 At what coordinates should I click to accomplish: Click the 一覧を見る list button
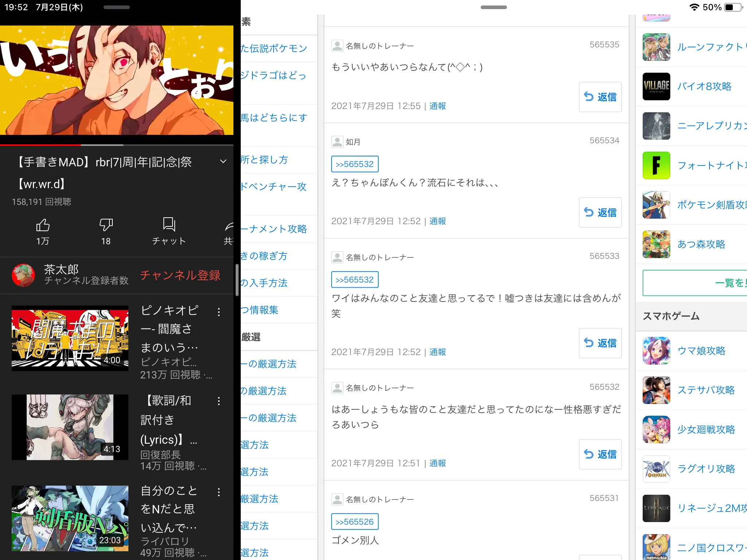point(695,283)
